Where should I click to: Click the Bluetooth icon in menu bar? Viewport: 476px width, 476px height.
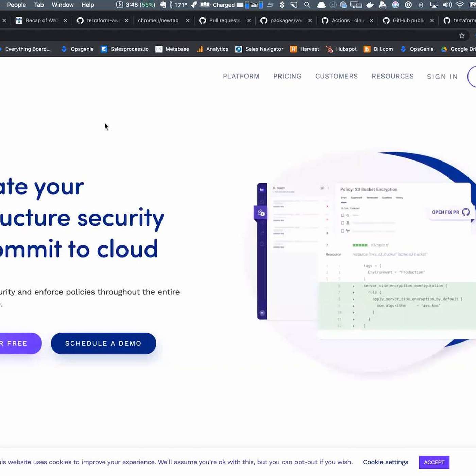(x=421, y=5)
